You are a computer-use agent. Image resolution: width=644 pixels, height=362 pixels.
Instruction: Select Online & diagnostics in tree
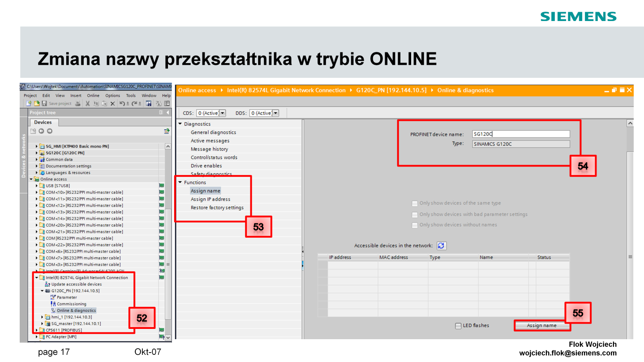(76, 311)
